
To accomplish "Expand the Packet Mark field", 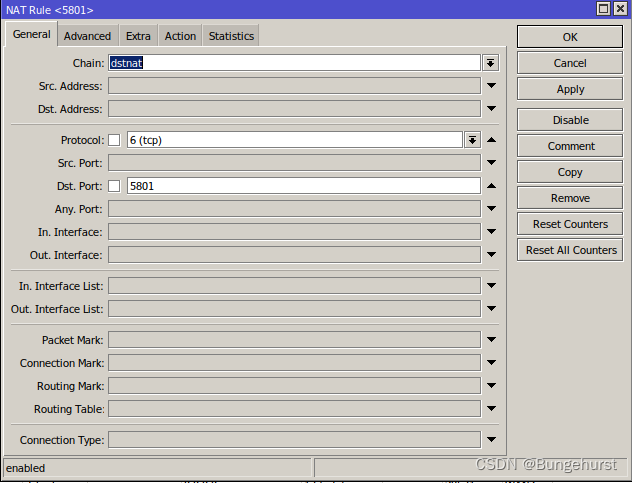I will click(x=491, y=339).
